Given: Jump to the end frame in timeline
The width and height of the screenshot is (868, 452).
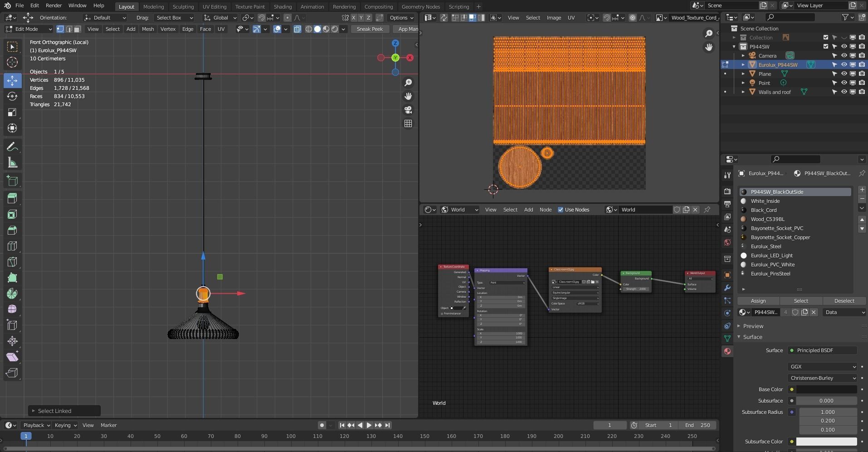Looking at the screenshot, I should click(387, 425).
